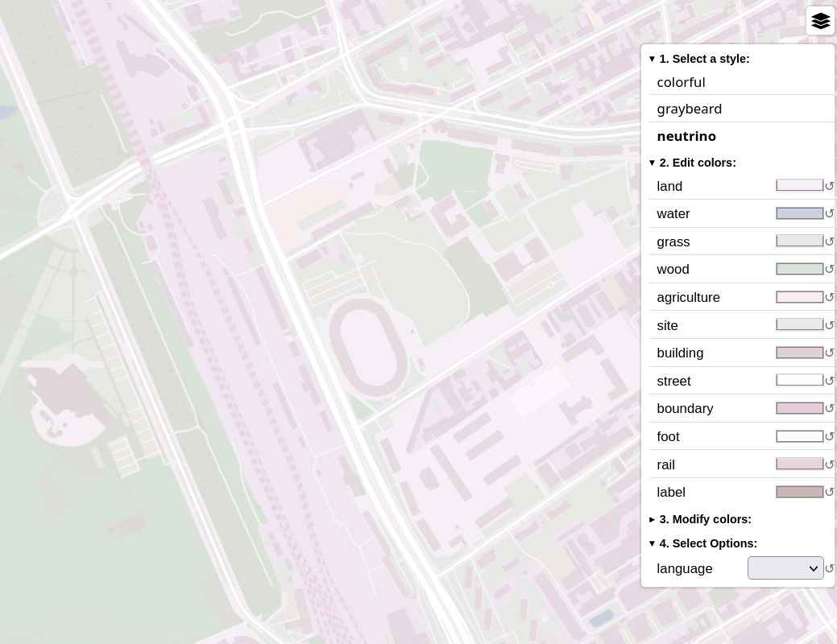The width and height of the screenshot is (837, 644).
Task: Reset the land color
Action: [x=829, y=186]
